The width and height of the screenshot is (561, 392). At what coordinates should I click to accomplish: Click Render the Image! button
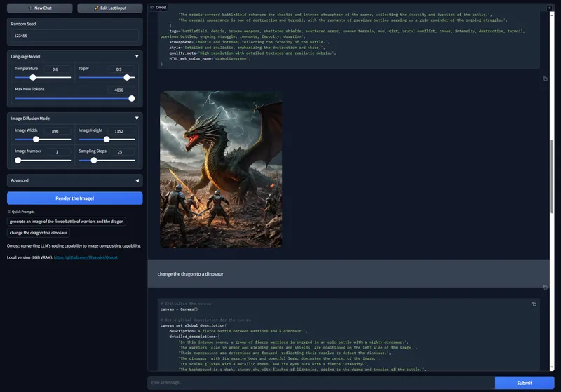[x=75, y=198]
